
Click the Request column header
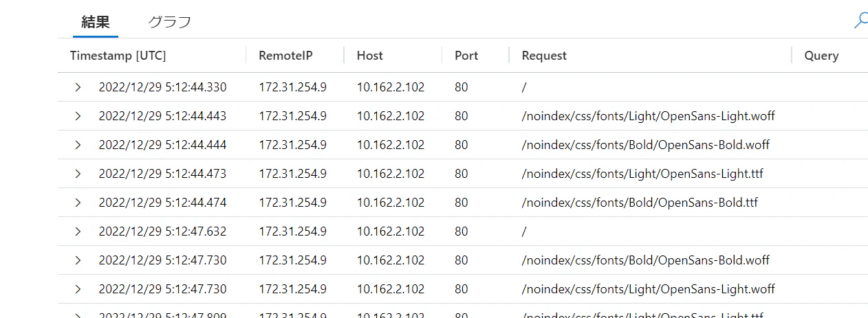coord(544,56)
